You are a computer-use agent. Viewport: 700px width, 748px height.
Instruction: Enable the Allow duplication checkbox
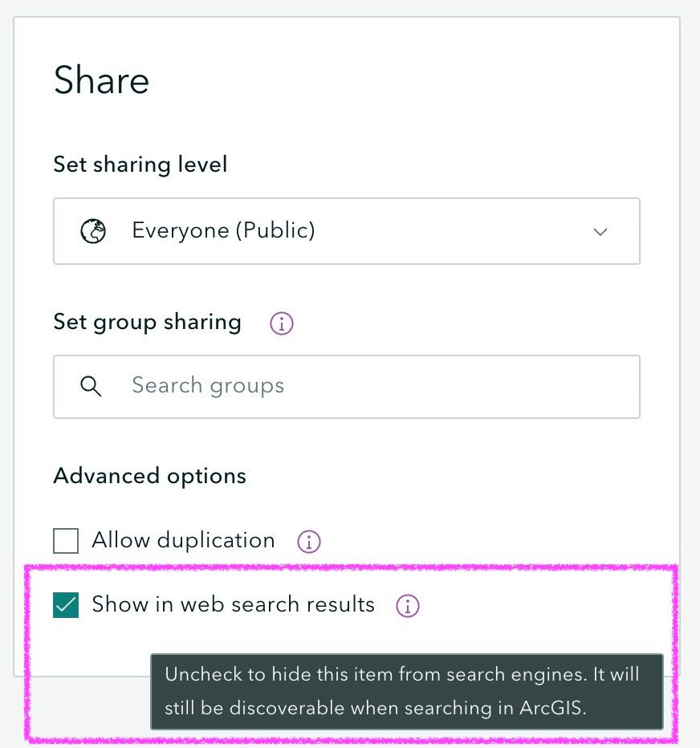(x=66, y=541)
